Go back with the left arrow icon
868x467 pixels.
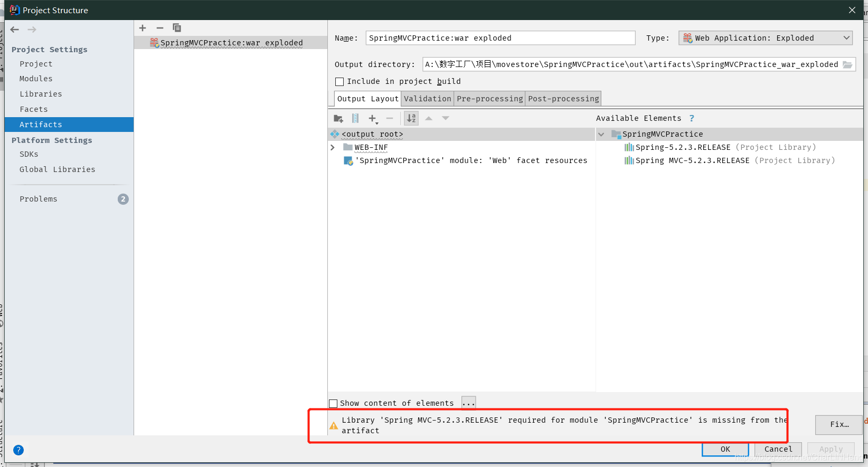(x=15, y=30)
